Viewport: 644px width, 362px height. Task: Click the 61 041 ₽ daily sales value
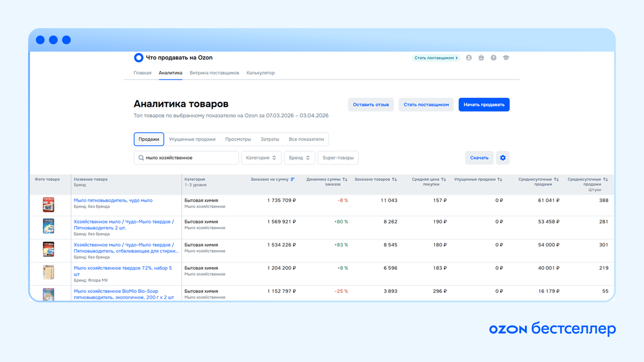pyautogui.click(x=548, y=201)
